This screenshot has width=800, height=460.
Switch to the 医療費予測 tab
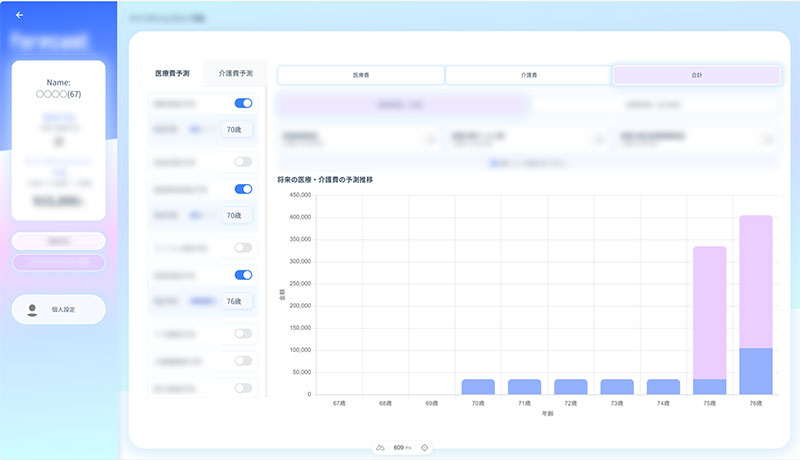[172, 73]
